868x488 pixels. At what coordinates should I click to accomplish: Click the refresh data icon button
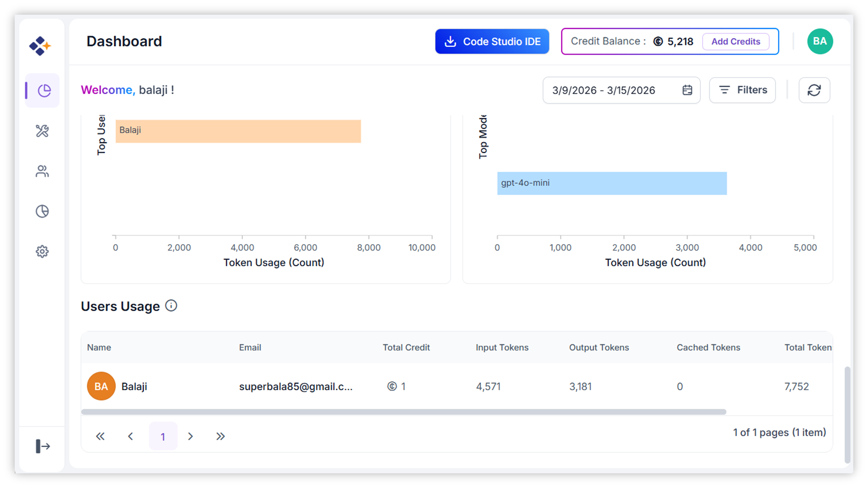pyautogui.click(x=814, y=90)
